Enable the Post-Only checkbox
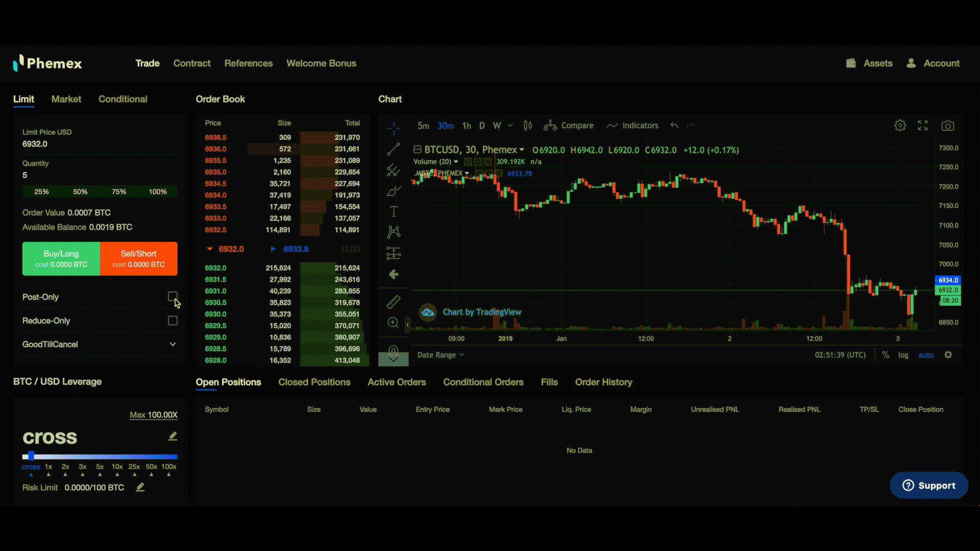The width and height of the screenshot is (980, 551). [x=173, y=296]
